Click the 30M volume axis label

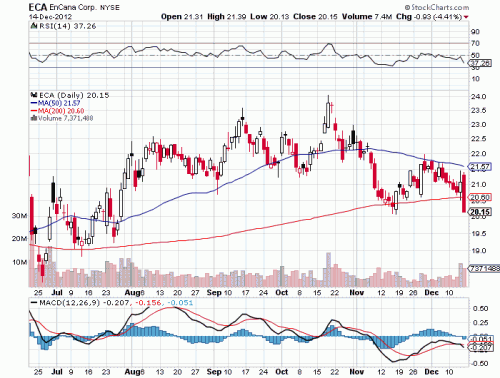coord(19,216)
